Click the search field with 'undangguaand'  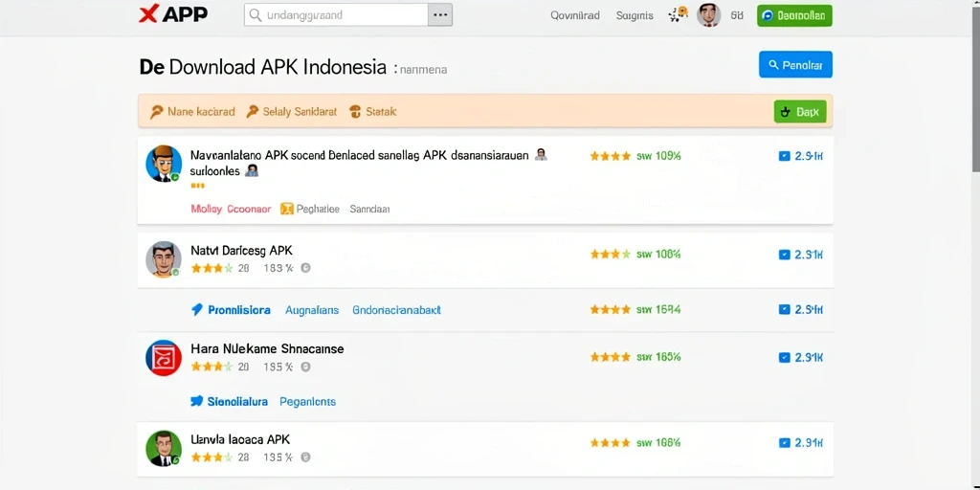click(x=336, y=15)
